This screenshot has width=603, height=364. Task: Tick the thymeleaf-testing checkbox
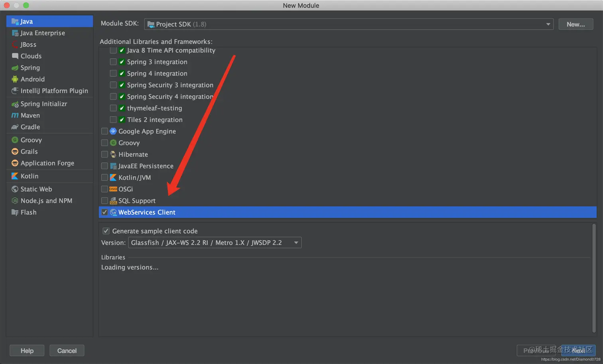(x=113, y=108)
